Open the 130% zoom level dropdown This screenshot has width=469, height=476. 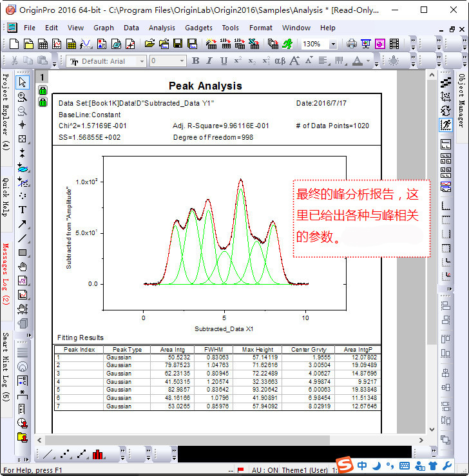click(x=332, y=44)
